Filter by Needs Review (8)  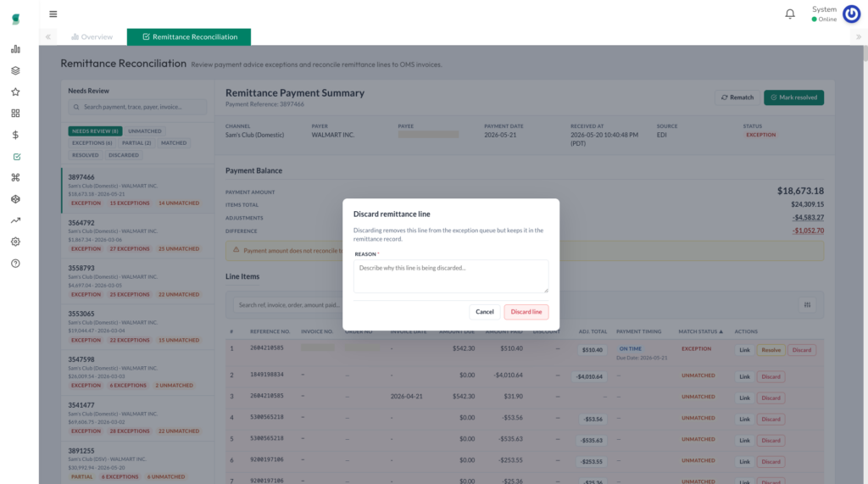95,131
